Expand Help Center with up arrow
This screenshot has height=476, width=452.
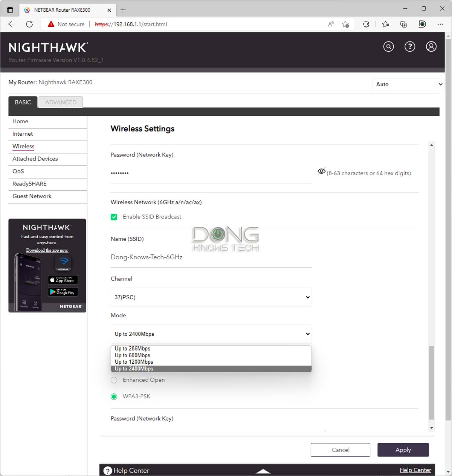(263, 471)
